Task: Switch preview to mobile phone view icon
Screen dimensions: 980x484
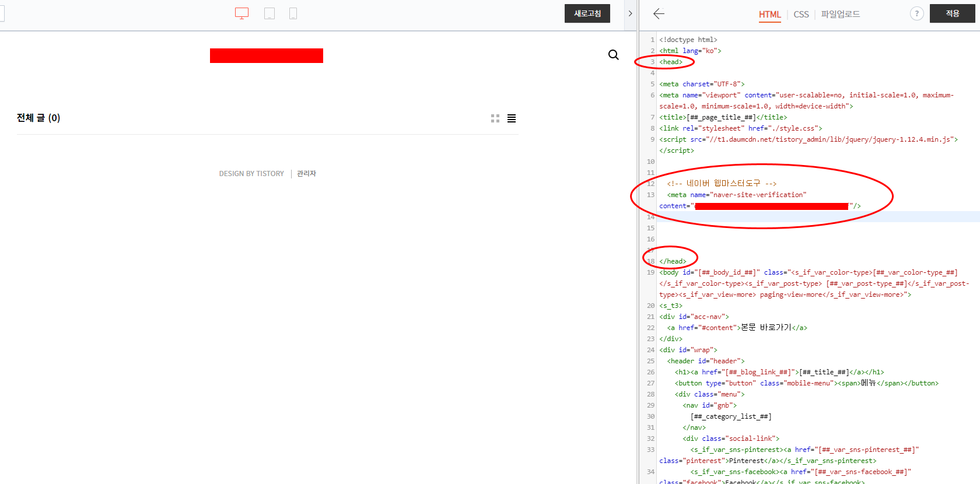Action: coord(293,13)
